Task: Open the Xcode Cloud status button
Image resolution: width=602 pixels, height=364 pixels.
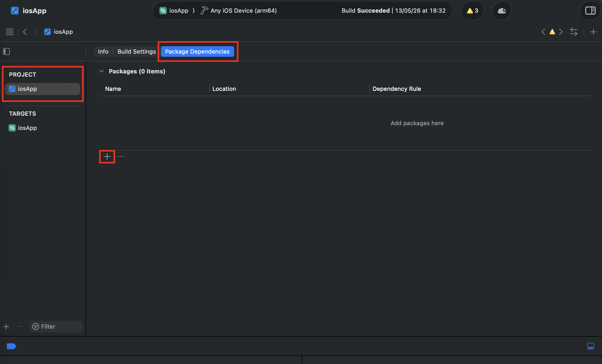Action: (502, 11)
